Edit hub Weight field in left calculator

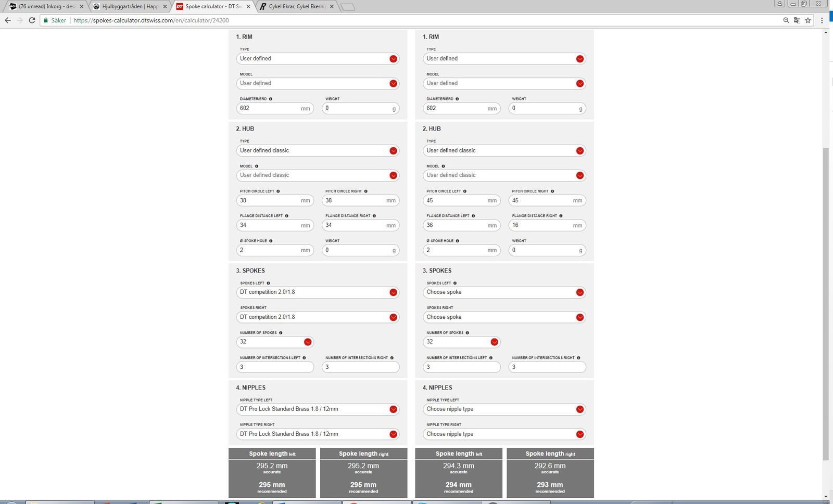360,250
